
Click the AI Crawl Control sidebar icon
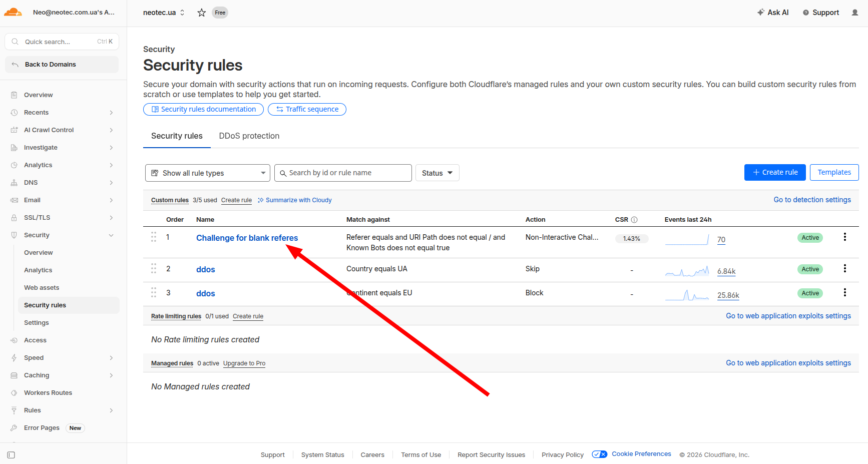(14, 130)
